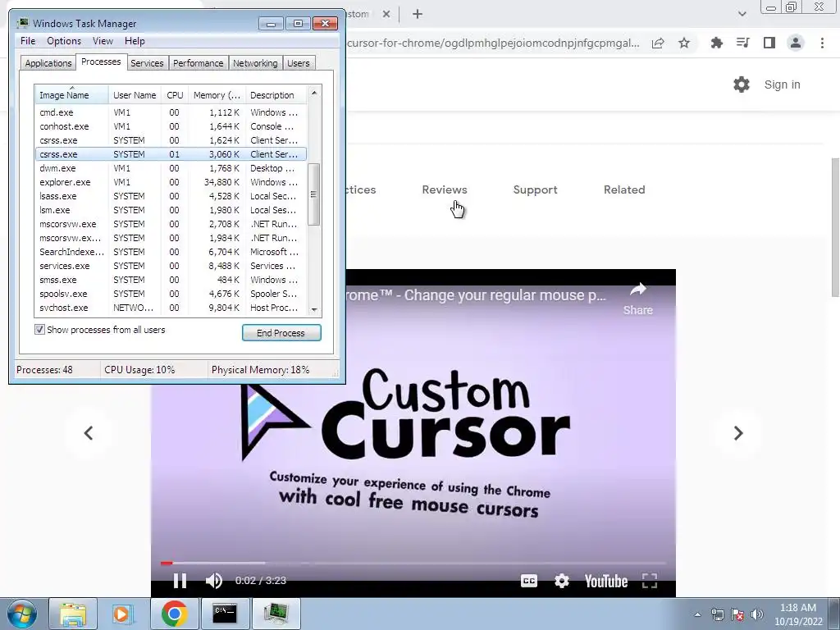The width and height of the screenshot is (840, 630).
Task: Select services.exe process row
Action: tap(171, 266)
